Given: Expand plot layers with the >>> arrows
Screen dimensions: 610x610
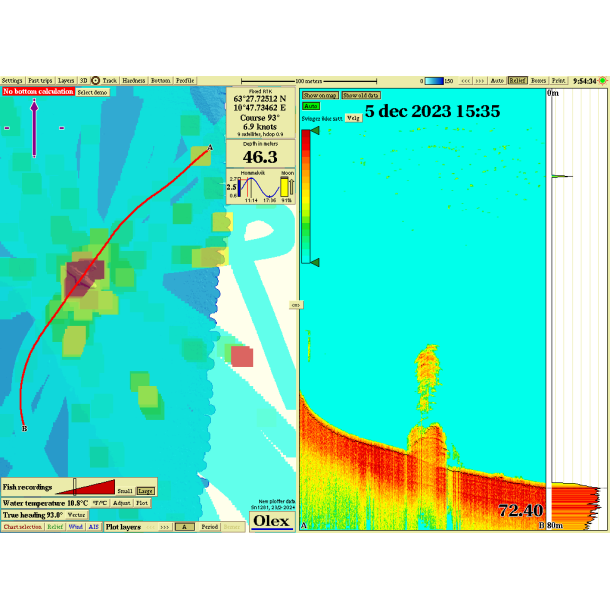Looking at the screenshot, I should (165, 526).
